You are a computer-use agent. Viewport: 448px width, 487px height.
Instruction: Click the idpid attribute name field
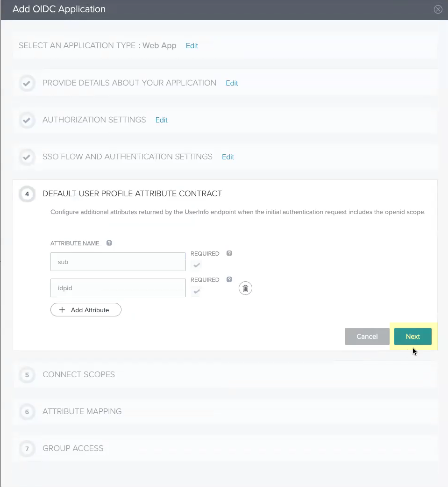click(118, 288)
